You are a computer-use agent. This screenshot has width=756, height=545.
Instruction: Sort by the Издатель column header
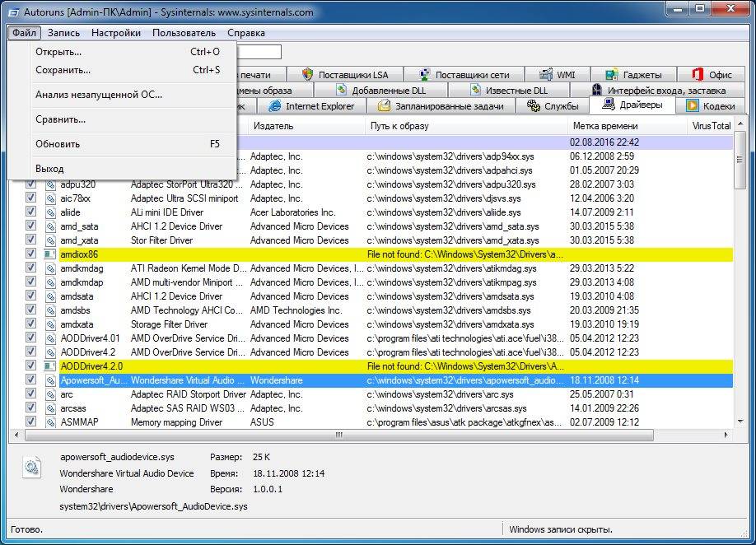point(306,126)
